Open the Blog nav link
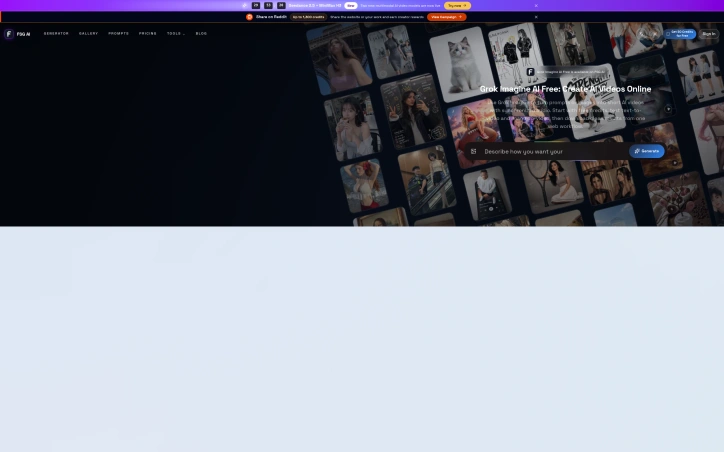Viewport: 724px width, 452px height. click(x=201, y=34)
